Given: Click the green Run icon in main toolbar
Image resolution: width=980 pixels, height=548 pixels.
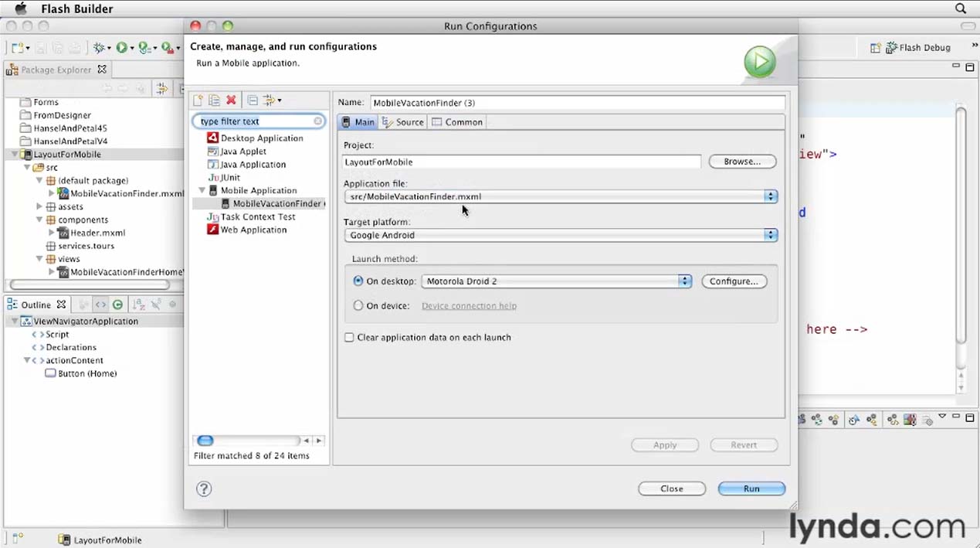Looking at the screenshot, I should (x=121, y=48).
